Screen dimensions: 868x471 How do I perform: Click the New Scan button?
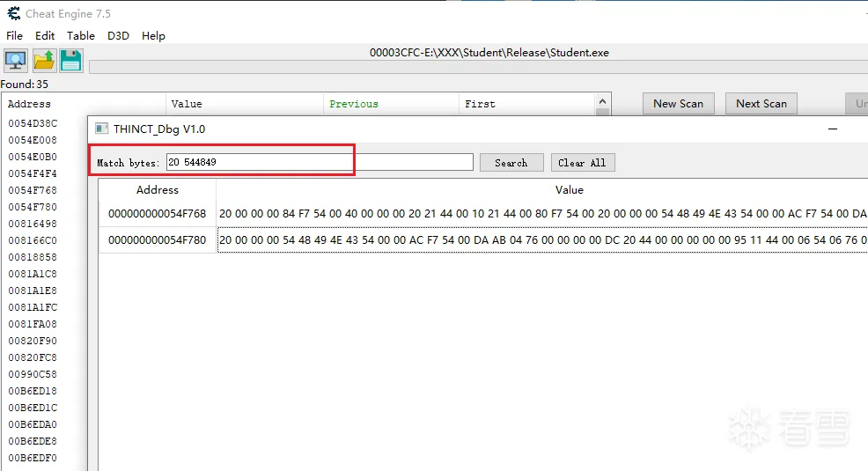pyautogui.click(x=678, y=104)
